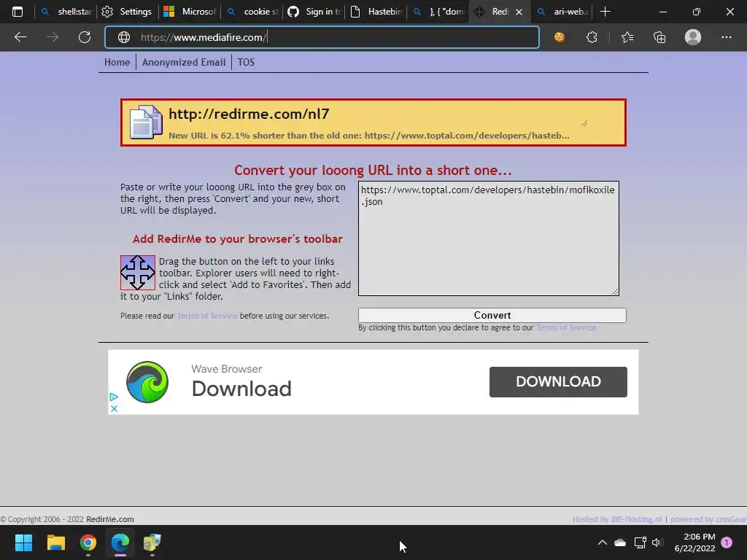Image resolution: width=747 pixels, height=560 pixels.
Task: Click the AdChoices triangle icon
Action: coord(114,397)
